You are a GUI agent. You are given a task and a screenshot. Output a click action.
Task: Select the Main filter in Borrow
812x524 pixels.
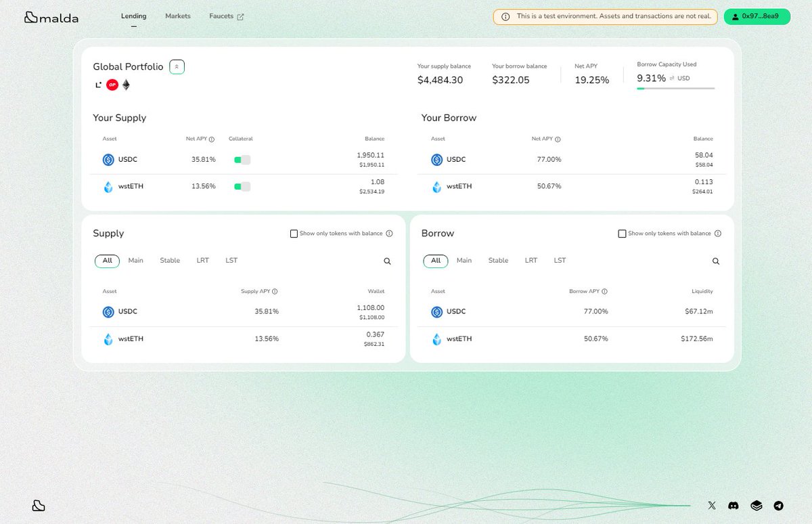[464, 261]
